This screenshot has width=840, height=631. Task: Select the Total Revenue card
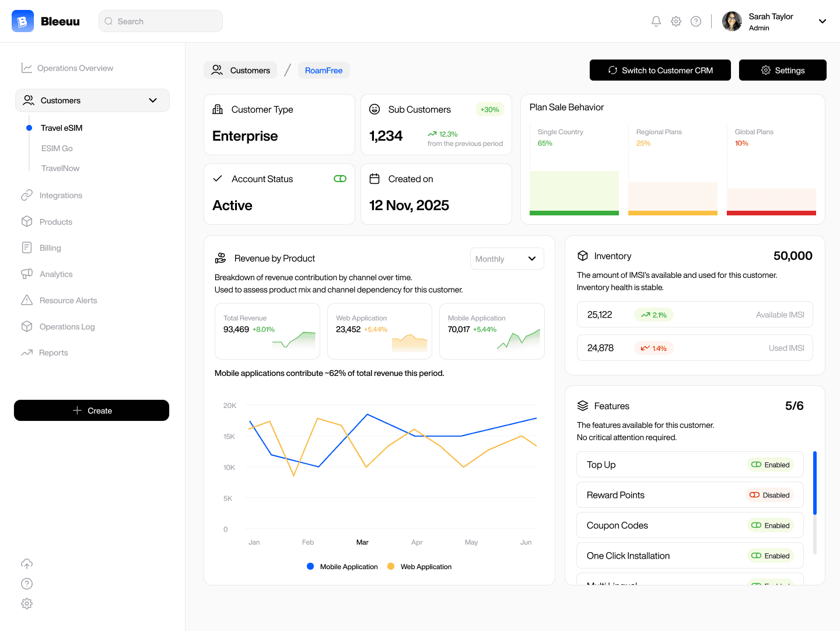point(267,331)
